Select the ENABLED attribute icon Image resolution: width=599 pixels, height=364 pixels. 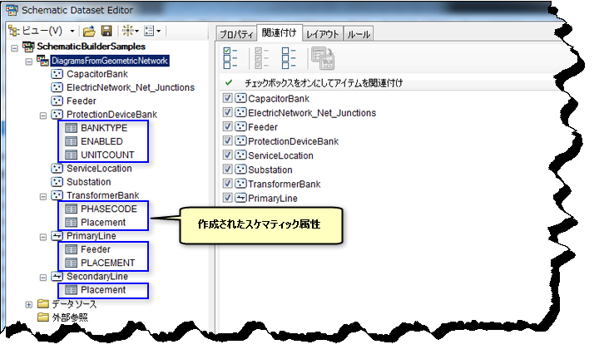(71, 141)
